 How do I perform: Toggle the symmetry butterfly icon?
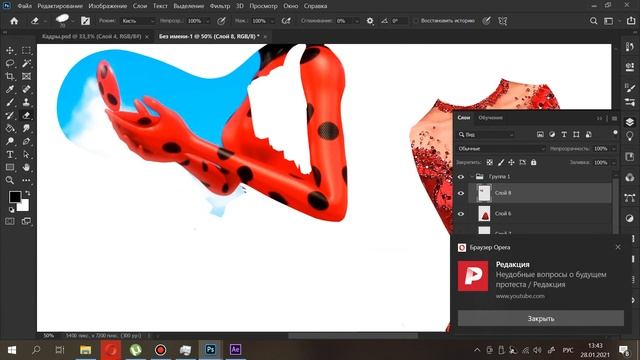503,21
